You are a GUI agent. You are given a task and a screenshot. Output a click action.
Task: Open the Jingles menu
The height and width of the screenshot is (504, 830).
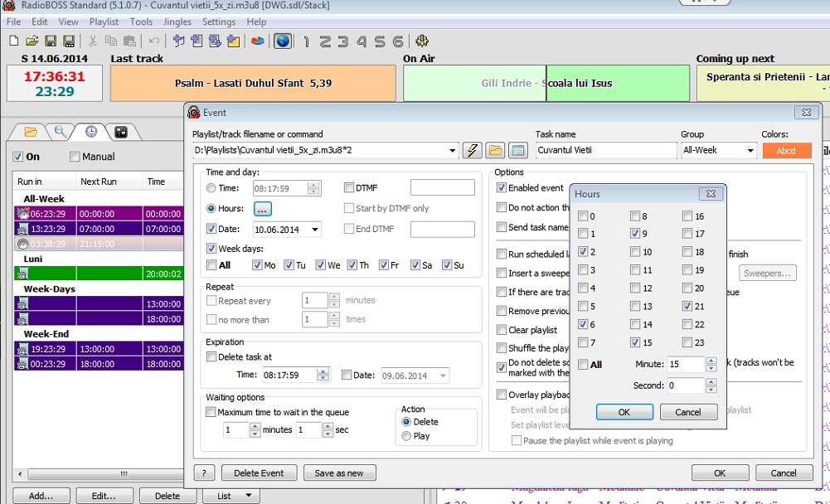click(x=177, y=22)
